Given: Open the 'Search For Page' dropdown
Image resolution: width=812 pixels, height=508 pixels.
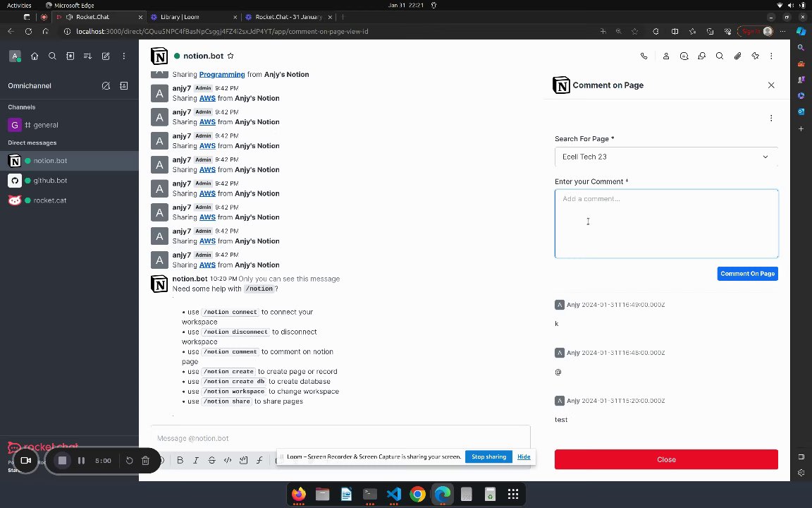Looking at the screenshot, I should pyautogui.click(x=666, y=157).
